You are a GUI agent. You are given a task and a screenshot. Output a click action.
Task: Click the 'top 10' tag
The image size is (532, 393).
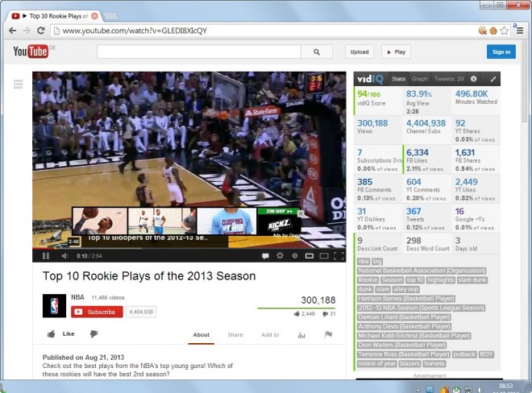(415, 280)
